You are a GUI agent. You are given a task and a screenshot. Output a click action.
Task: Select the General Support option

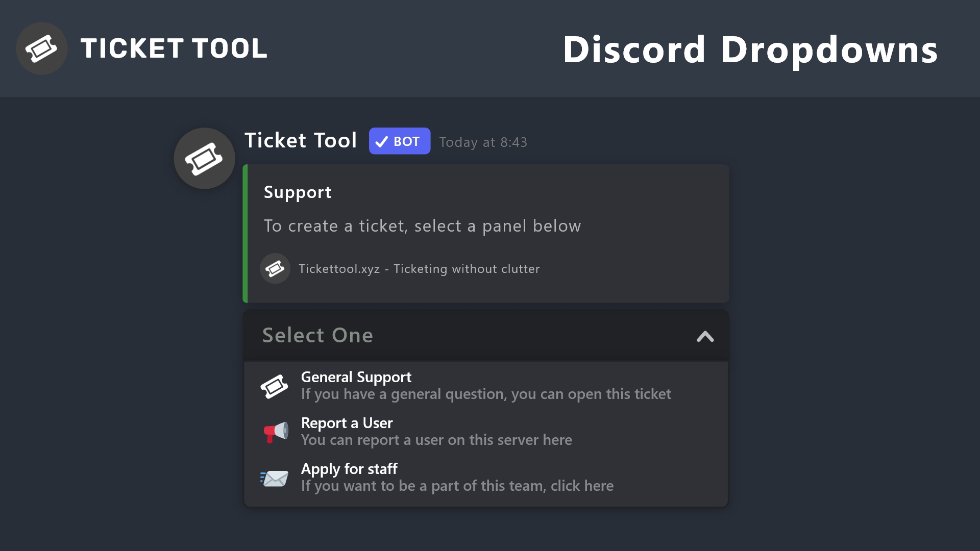(356, 377)
